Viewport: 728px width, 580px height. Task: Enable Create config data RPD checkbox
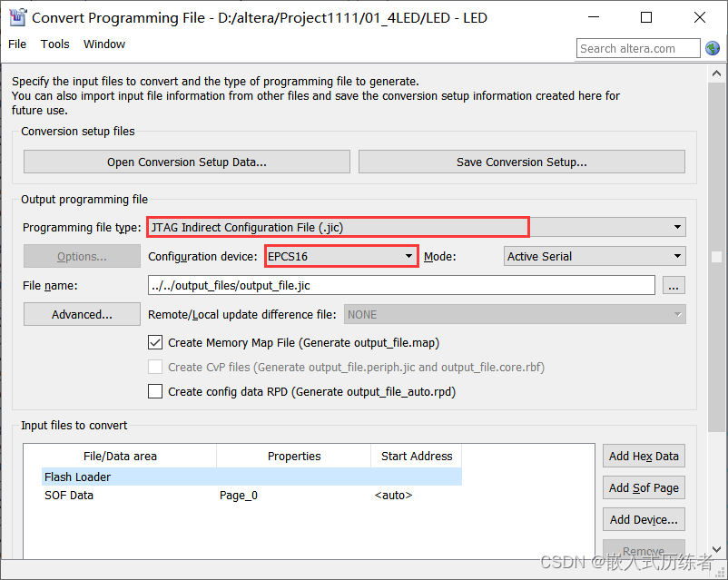[x=155, y=391]
